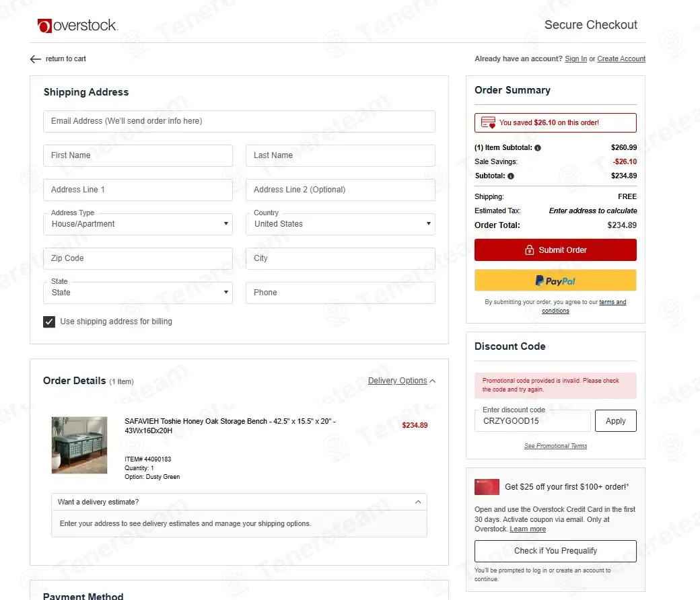The image size is (700, 600).
Task: Uncheck Use shipping address for billing
Action: (49, 322)
